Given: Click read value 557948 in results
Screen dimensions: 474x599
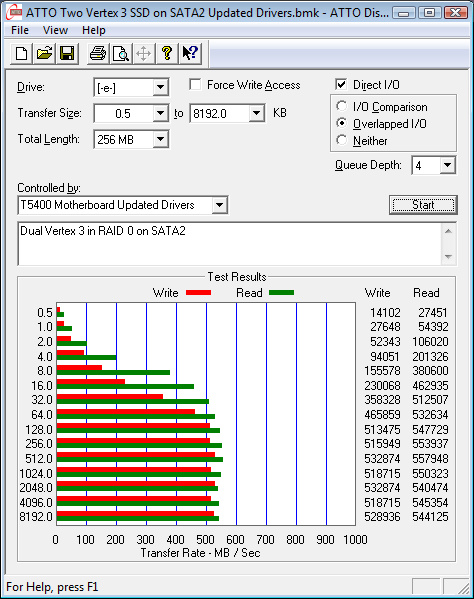Looking at the screenshot, I should (x=430, y=458).
